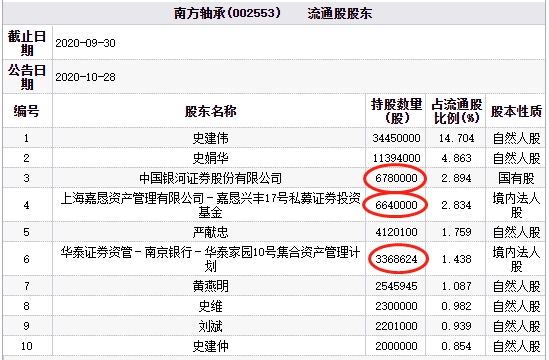Image resolution: width=549 pixels, height=360 pixels.
Task: Click 自然人股 cell for 史建仲
Action: click(516, 346)
